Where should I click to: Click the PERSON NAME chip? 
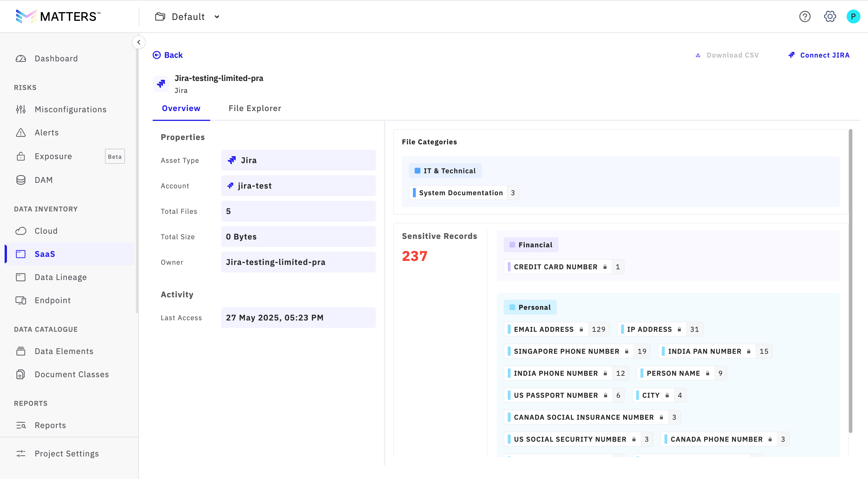click(681, 373)
